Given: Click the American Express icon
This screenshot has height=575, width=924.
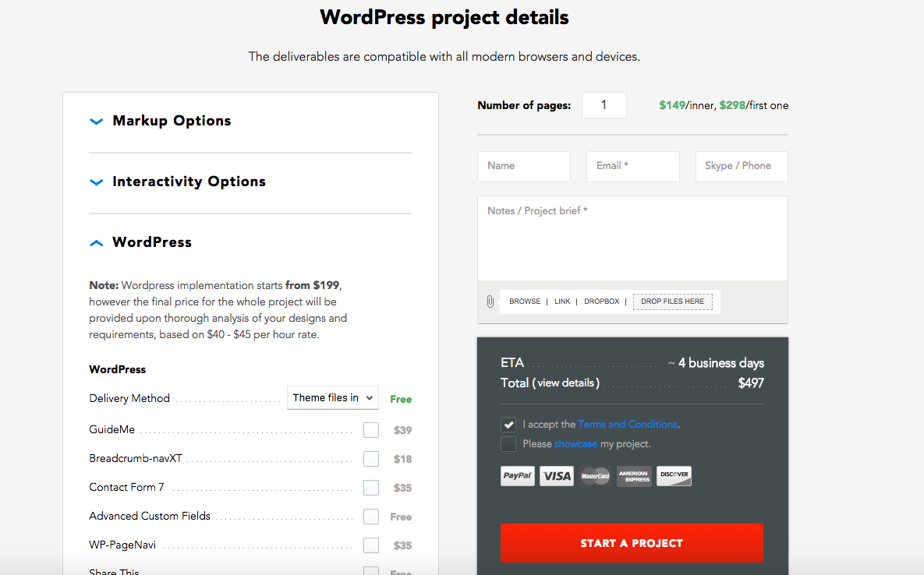Looking at the screenshot, I should click(x=634, y=475).
